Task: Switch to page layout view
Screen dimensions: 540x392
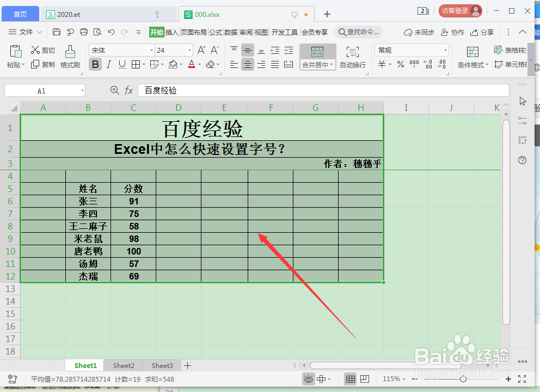Action: click(365, 379)
